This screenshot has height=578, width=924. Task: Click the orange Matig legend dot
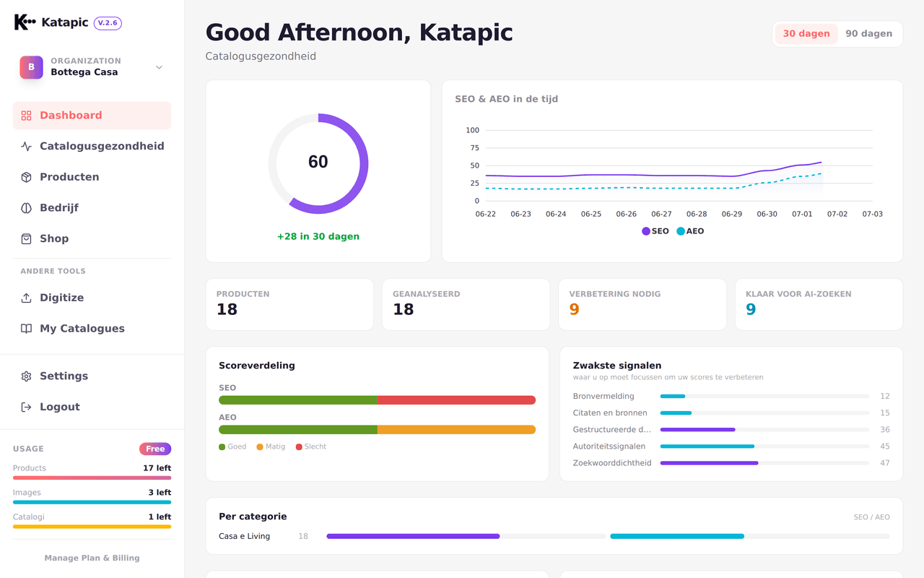pos(260,447)
